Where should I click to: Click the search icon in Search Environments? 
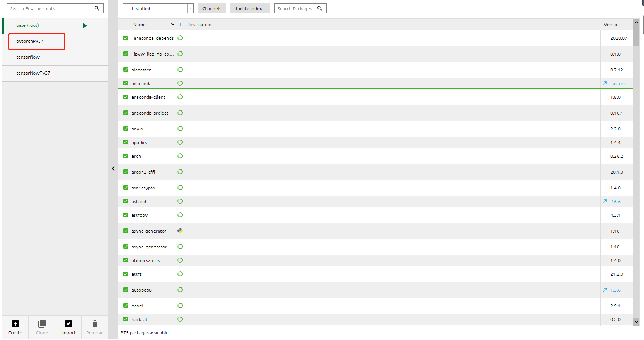click(97, 8)
